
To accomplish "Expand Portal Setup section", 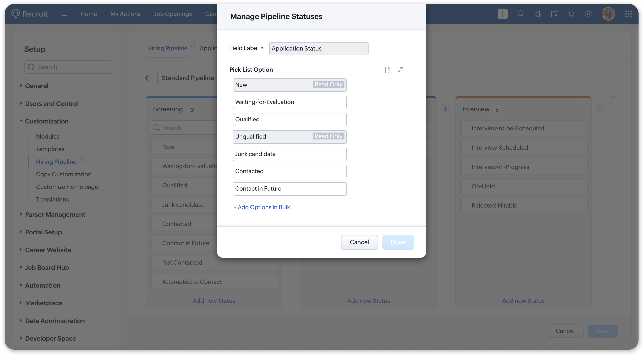I will [21, 232].
